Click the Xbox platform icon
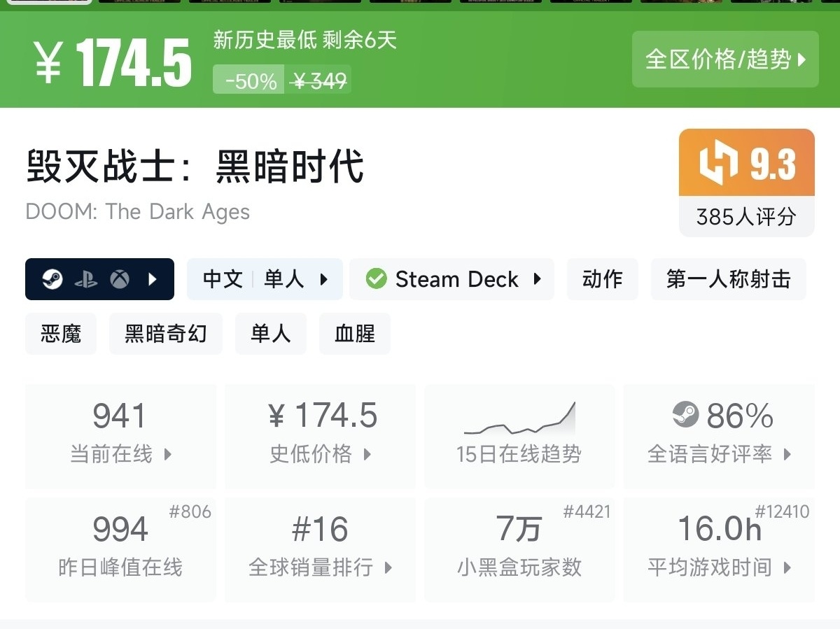The width and height of the screenshot is (840, 629). [x=120, y=280]
